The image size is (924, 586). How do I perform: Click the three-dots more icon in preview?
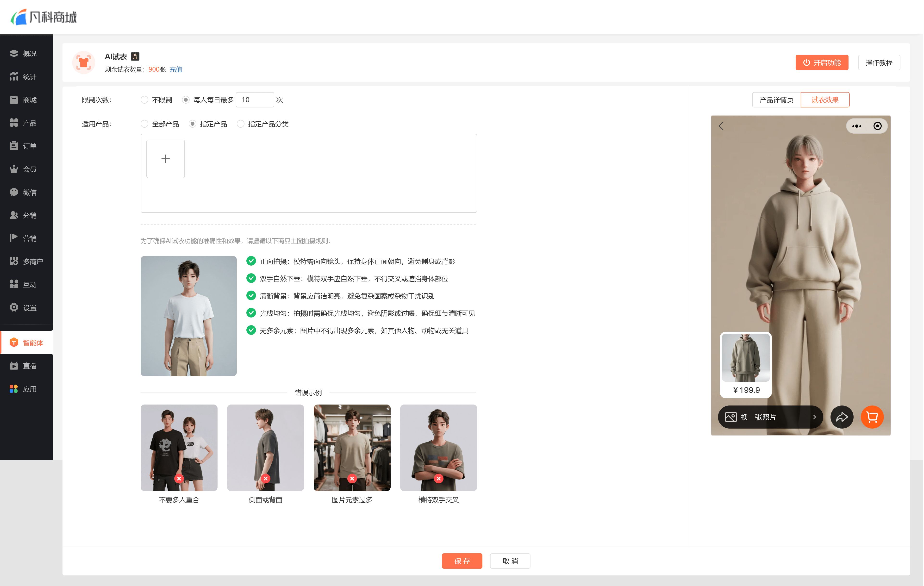tap(856, 126)
